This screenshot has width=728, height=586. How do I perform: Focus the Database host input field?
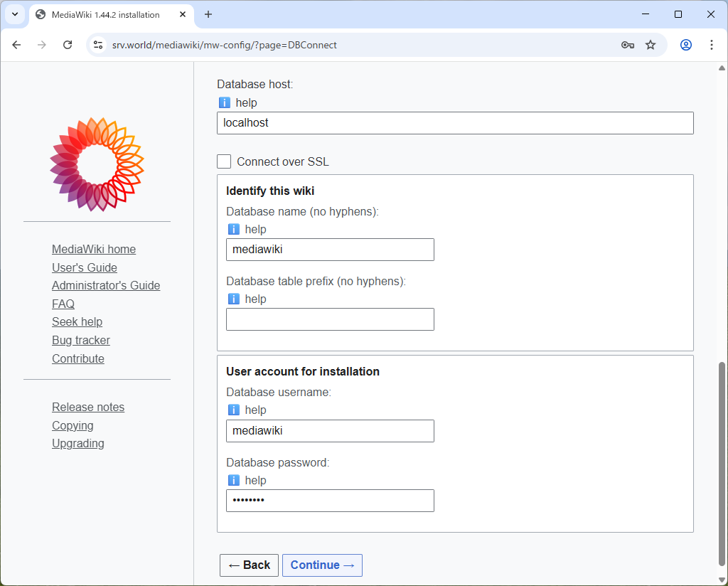tap(455, 123)
